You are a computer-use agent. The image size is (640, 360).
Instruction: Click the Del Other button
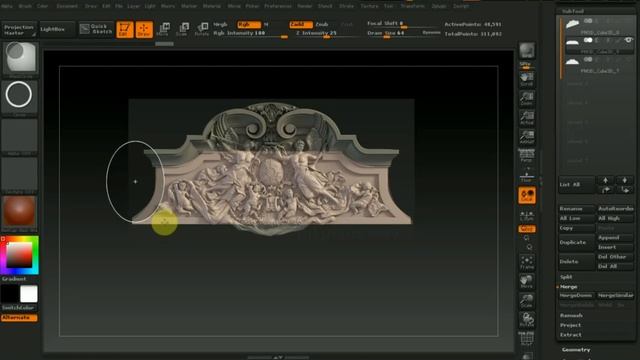pos(615,257)
